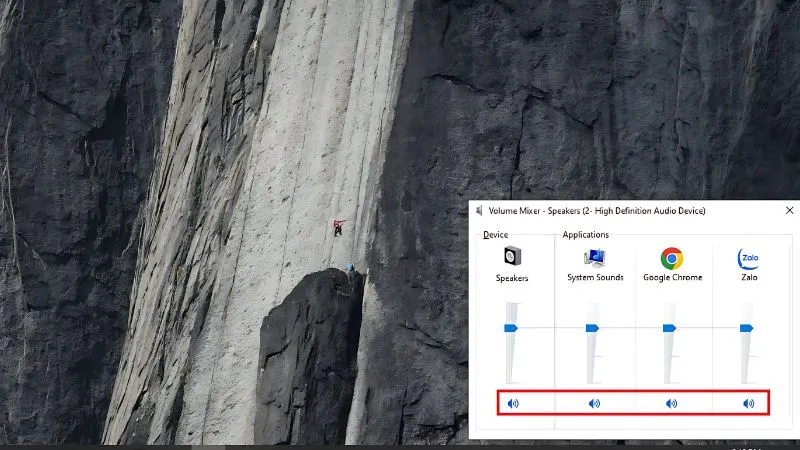Mute Google Chrome audio
Viewport: 800px width, 450px height.
(x=672, y=403)
